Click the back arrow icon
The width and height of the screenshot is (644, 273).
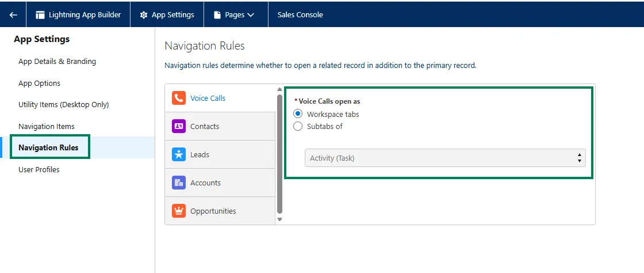coord(13,15)
